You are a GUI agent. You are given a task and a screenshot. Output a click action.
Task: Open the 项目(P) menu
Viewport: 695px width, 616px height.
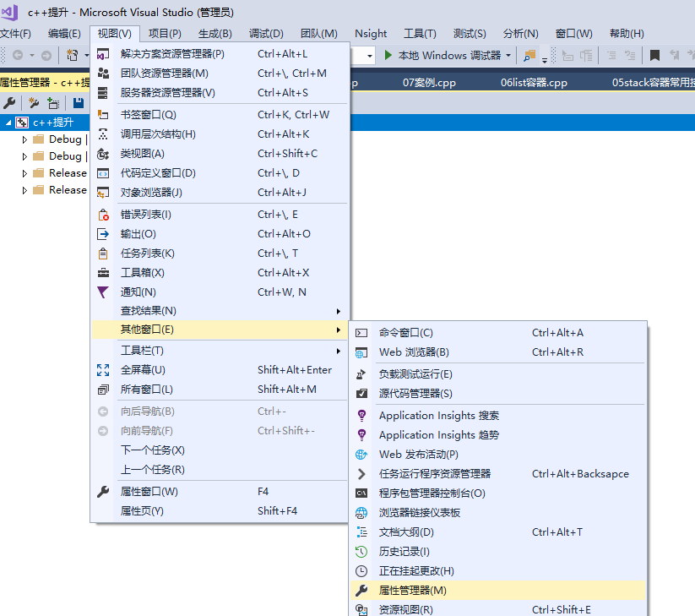pyautogui.click(x=165, y=34)
